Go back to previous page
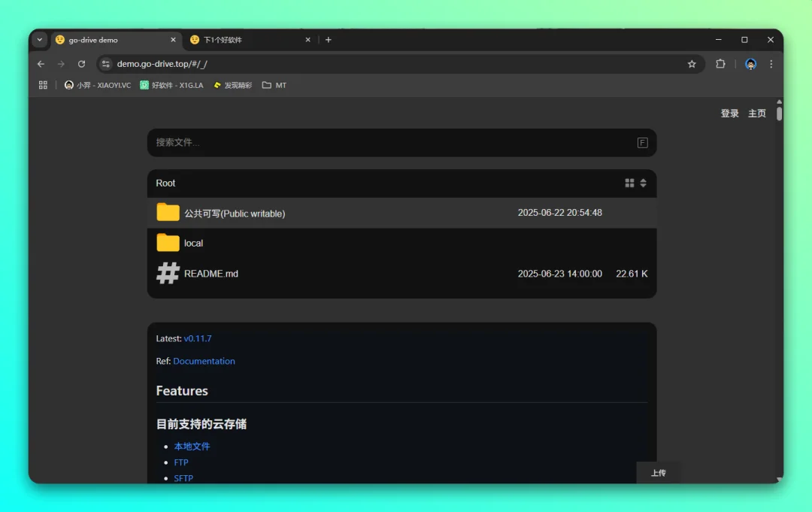This screenshot has width=812, height=512. coord(41,64)
